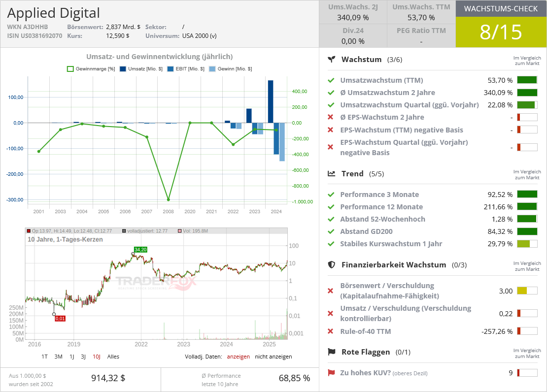The height and width of the screenshot is (392, 547).
Task: Click ISIN US0381692070 text
Action: [x=34, y=35]
